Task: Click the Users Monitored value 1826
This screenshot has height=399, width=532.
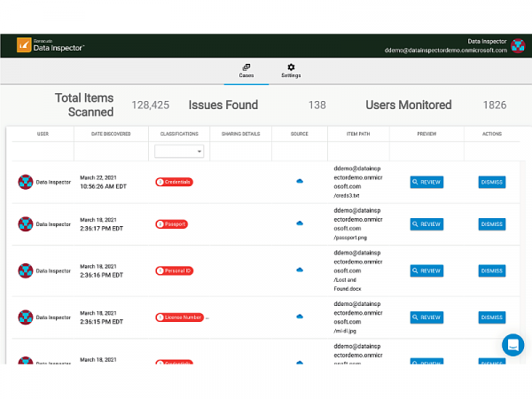Action: (x=495, y=106)
